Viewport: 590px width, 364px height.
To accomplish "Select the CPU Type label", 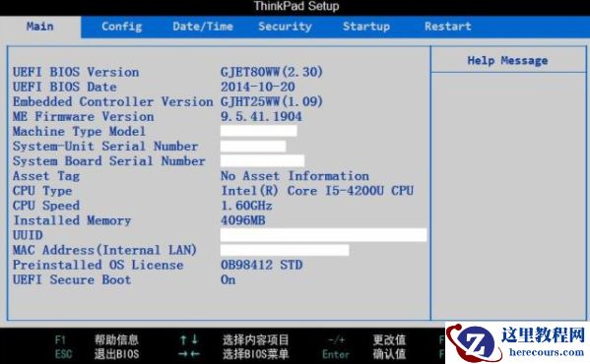I will click(42, 191).
